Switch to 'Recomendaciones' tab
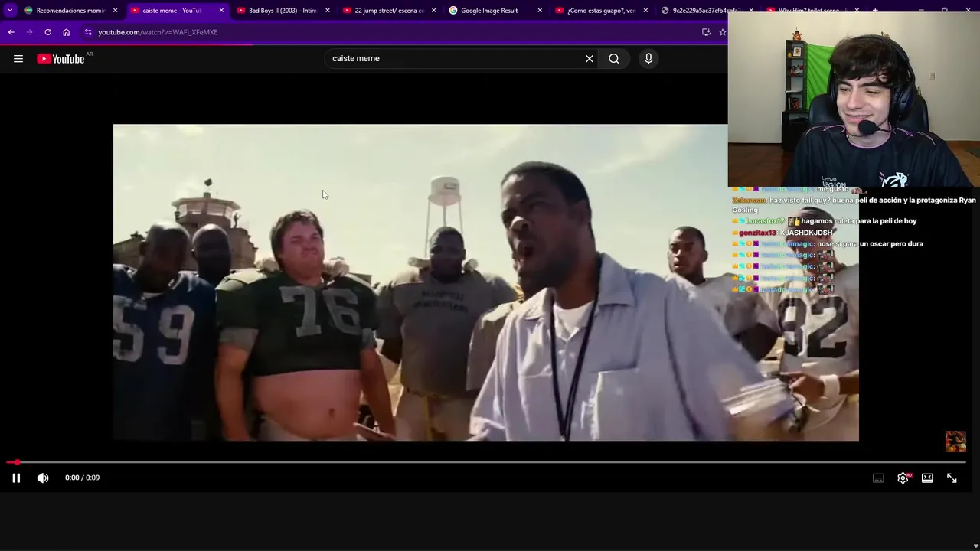Viewport: 980px width, 551px height. [70, 11]
